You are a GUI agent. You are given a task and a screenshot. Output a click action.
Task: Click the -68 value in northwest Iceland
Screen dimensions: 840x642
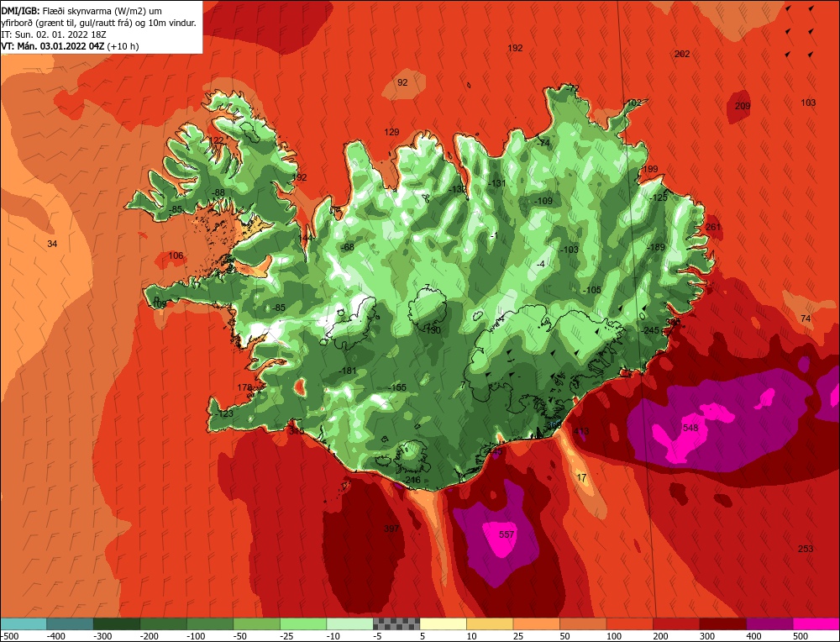click(347, 247)
